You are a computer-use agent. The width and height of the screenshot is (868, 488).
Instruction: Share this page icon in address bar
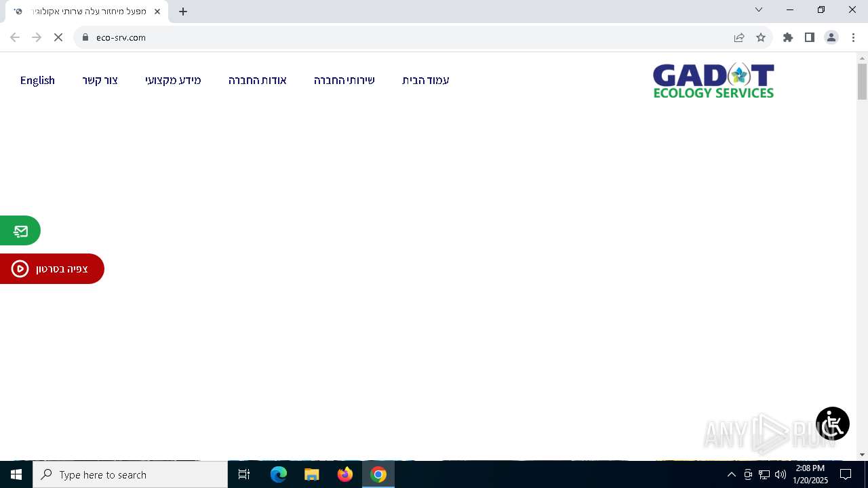pyautogui.click(x=739, y=37)
